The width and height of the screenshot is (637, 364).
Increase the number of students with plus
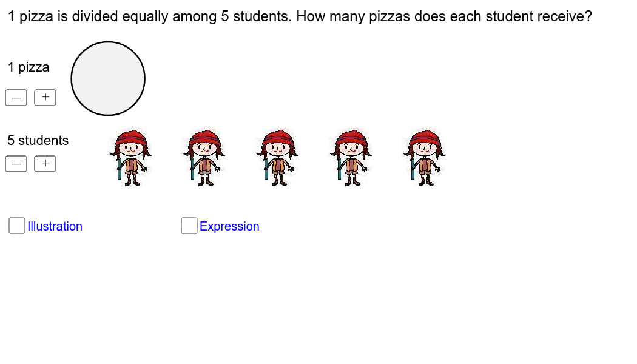click(x=45, y=164)
